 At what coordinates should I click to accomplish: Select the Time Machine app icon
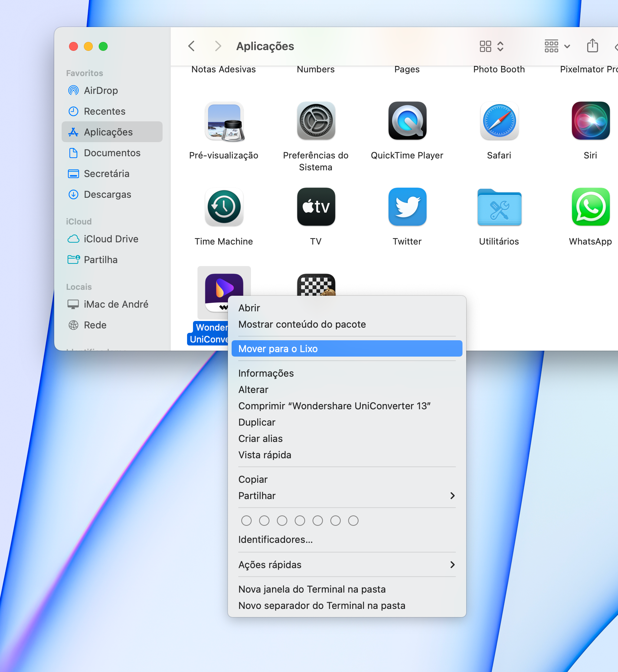click(x=224, y=207)
